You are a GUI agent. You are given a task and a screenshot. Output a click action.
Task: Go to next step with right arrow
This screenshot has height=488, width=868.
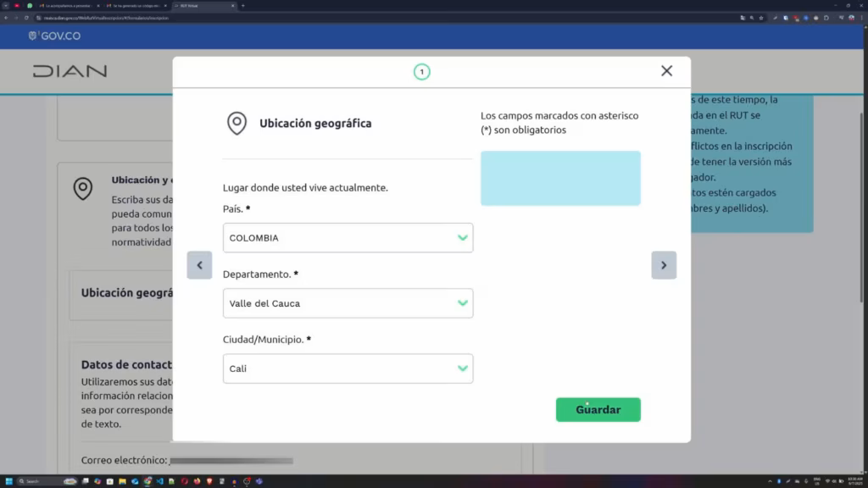(664, 265)
